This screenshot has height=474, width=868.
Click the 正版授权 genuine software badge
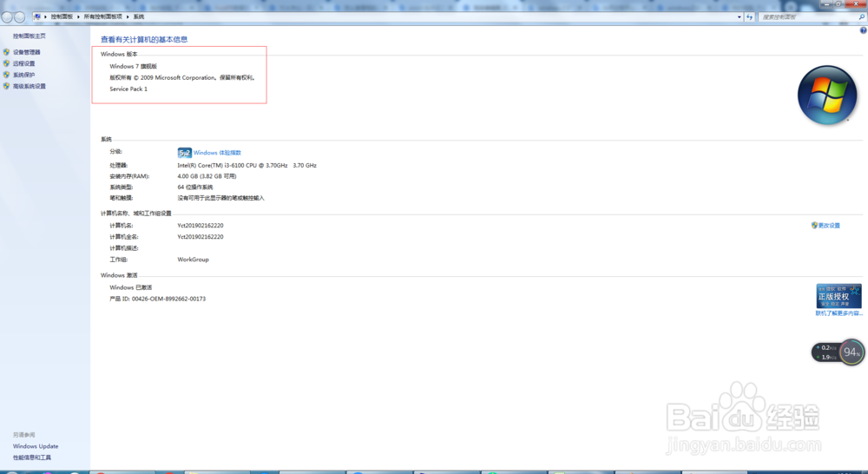pos(838,296)
